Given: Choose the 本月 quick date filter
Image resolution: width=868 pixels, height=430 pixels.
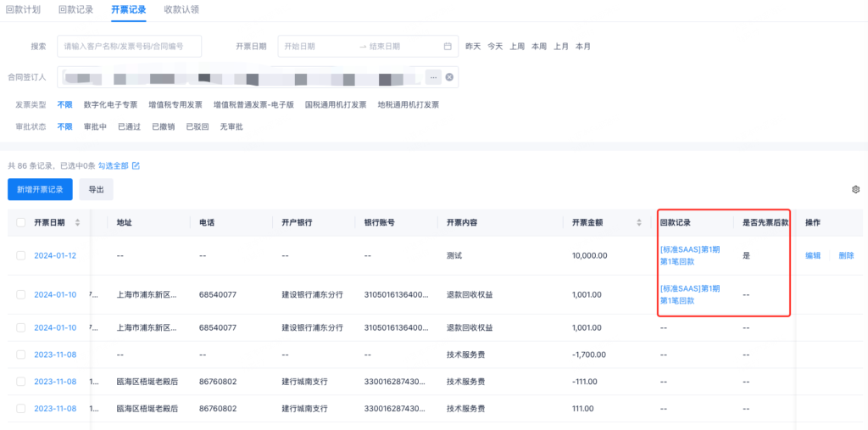Looking at the screenshot, I should 582,47.
